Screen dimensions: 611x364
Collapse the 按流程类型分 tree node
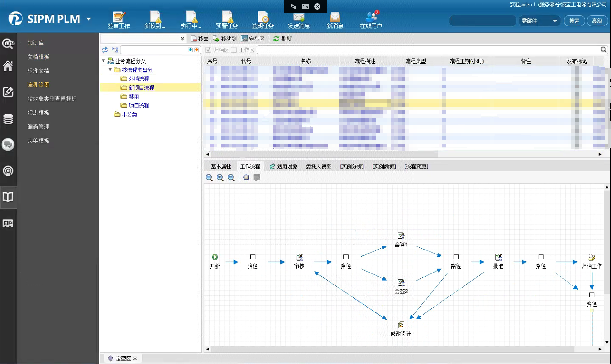110,70
